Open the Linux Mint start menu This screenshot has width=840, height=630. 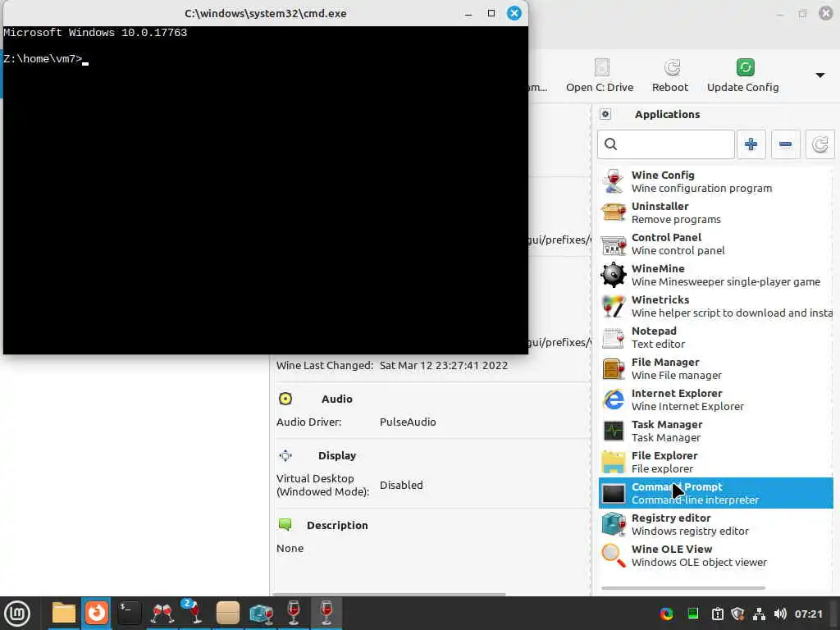[17, 614]
